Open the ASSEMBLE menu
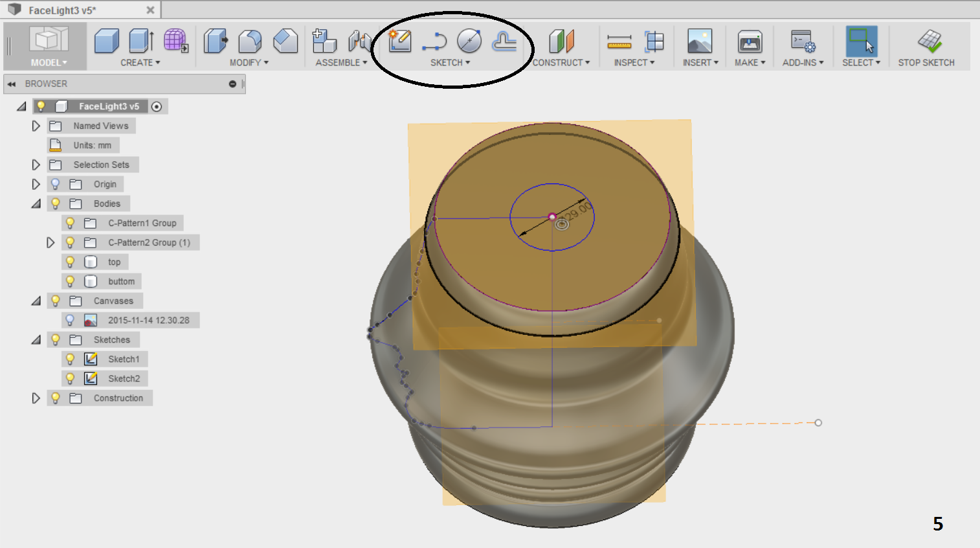Image resolution: width=980 pixels, height=548 pixels. click(x=341, y=63)
